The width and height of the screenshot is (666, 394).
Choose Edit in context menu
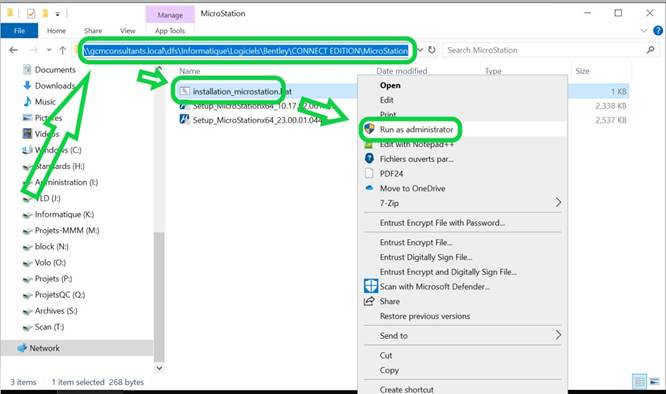387,100
